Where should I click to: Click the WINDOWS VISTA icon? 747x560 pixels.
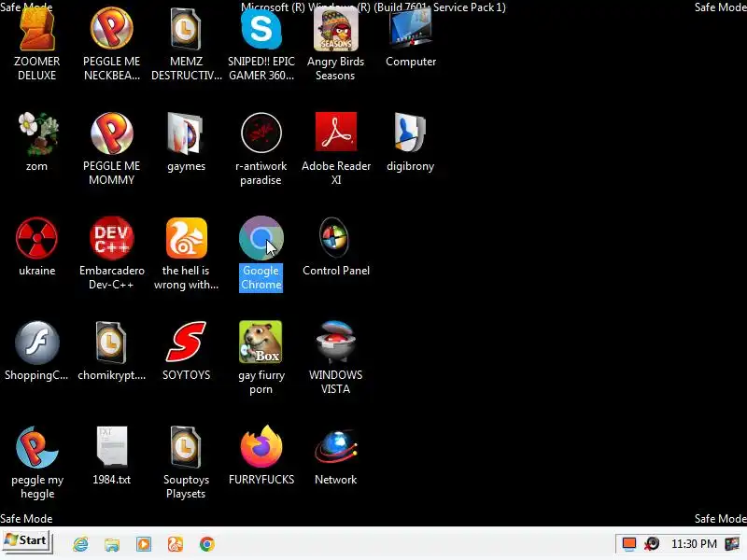tap(336, 343)
